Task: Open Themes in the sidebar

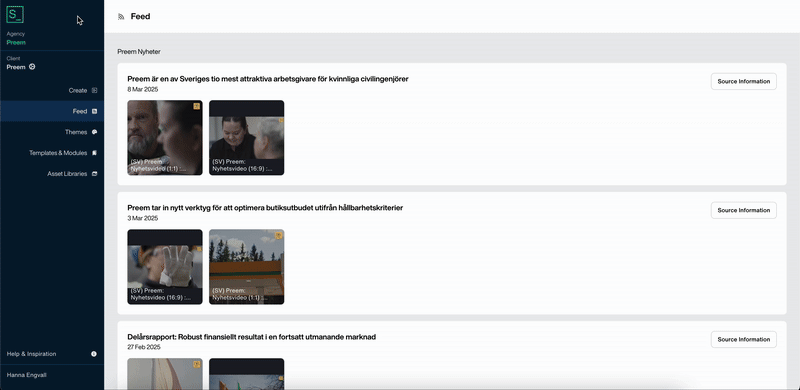Action: (52, 132)
